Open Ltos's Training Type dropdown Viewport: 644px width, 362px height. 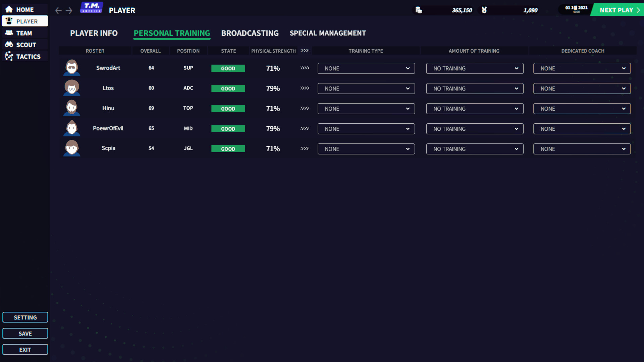[366, 88]
